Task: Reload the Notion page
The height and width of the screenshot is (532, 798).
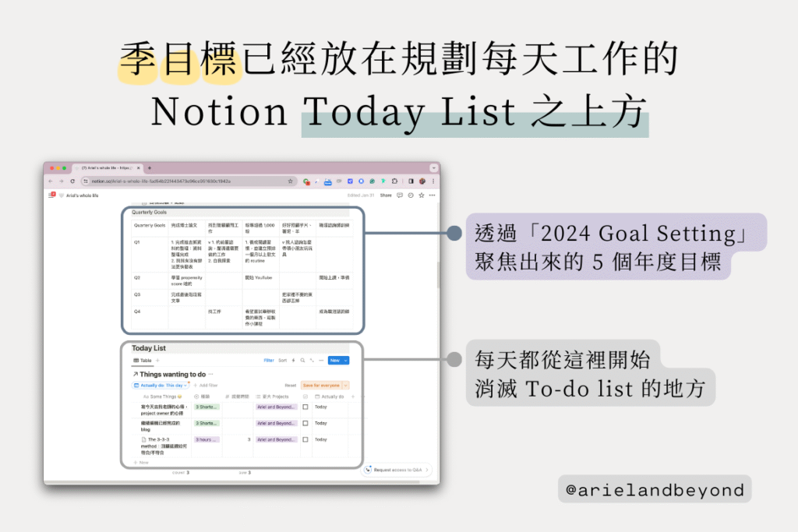Action: (x=72, y=181)
